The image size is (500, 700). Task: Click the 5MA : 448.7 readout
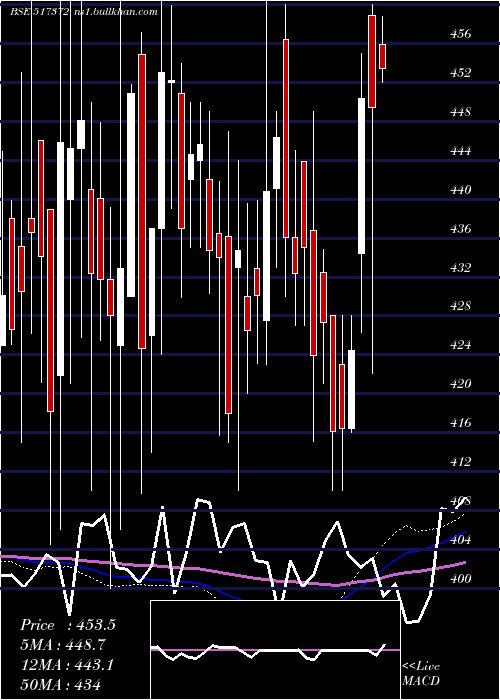(63, 644)
